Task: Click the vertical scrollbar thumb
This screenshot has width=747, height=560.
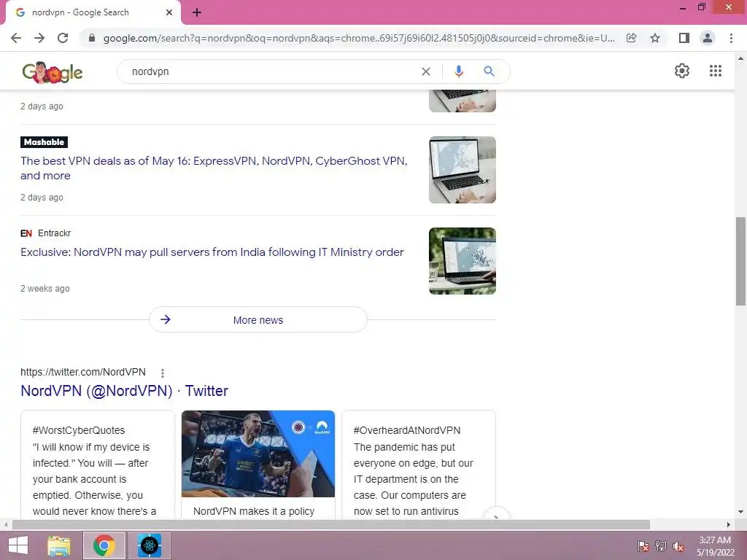Action: pos(740,261)
